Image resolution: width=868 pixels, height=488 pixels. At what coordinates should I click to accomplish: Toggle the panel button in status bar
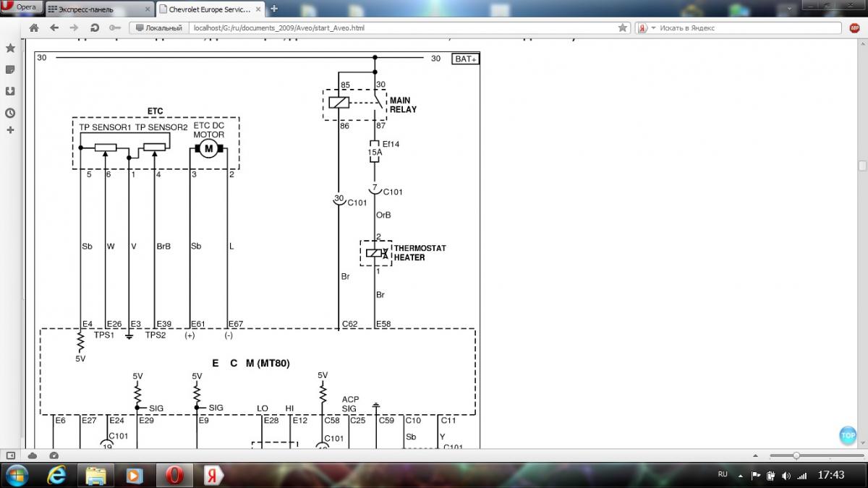pos(12,455)
